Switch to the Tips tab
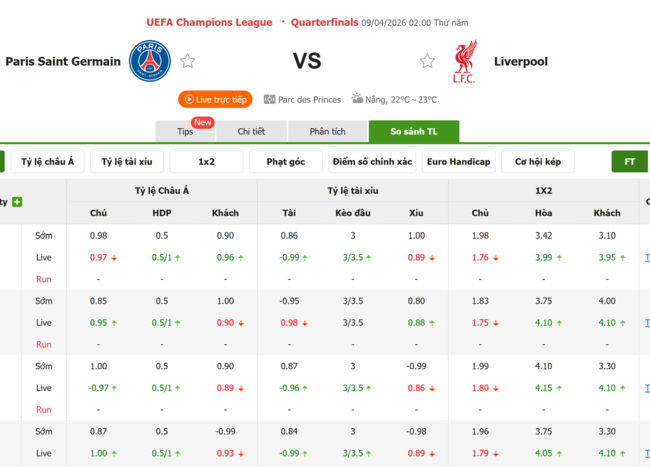650x467 pixels. (186, 131)
